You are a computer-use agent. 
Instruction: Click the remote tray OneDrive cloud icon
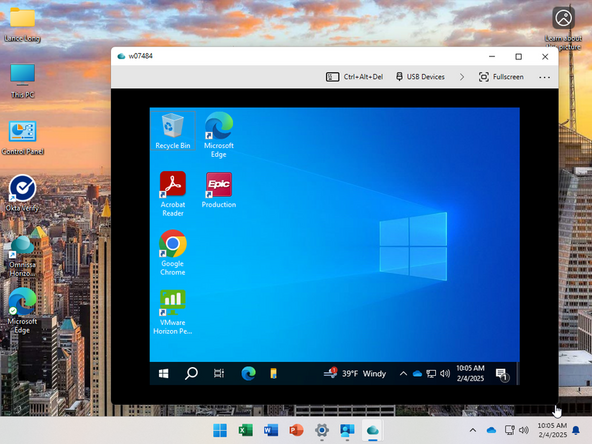417,374
